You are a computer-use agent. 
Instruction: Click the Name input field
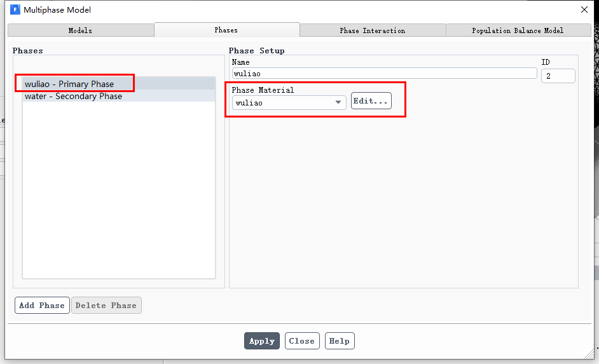pyautogui.click(x=384, y=73)
